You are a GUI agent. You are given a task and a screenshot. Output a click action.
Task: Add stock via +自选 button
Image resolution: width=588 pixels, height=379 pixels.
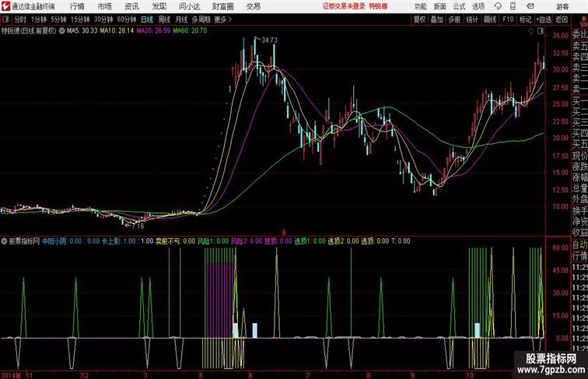[x=544, y=19]
